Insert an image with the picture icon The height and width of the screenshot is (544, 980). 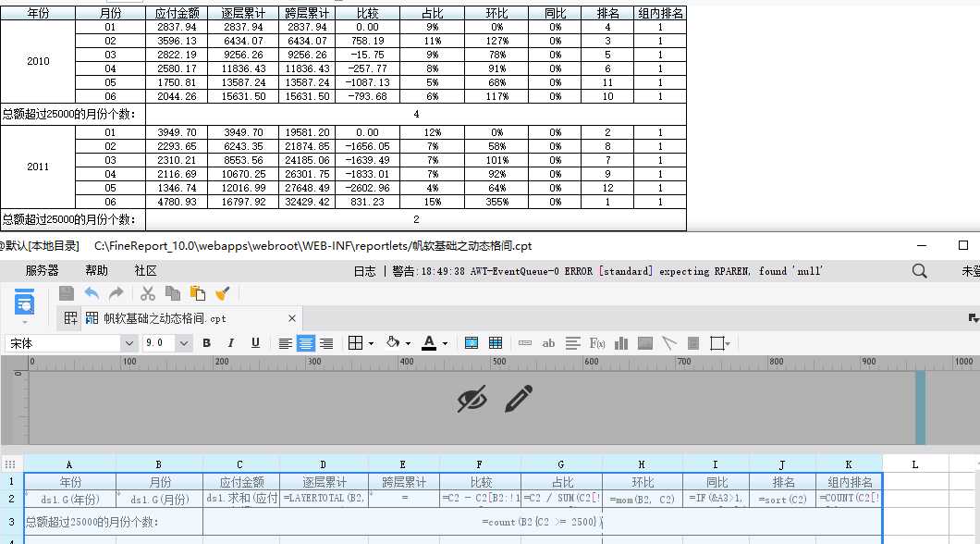(645, 343)
